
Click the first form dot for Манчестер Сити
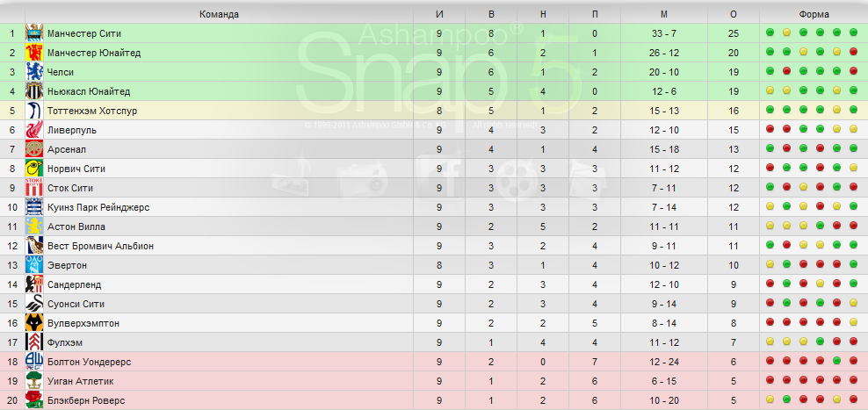770,32
